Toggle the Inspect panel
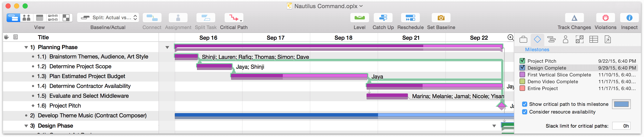Screen dimensions: 644x137 coord(629,18)
